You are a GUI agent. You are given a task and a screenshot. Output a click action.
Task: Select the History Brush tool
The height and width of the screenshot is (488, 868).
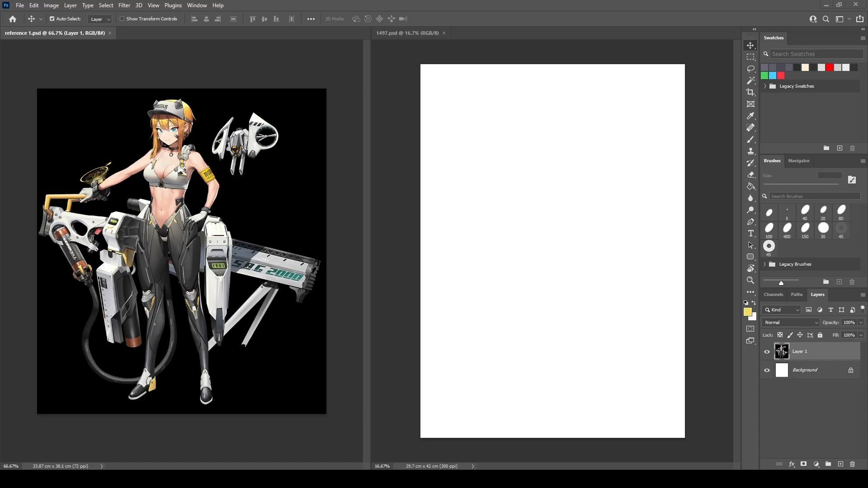pyautogui.click(x=750, y=163)
